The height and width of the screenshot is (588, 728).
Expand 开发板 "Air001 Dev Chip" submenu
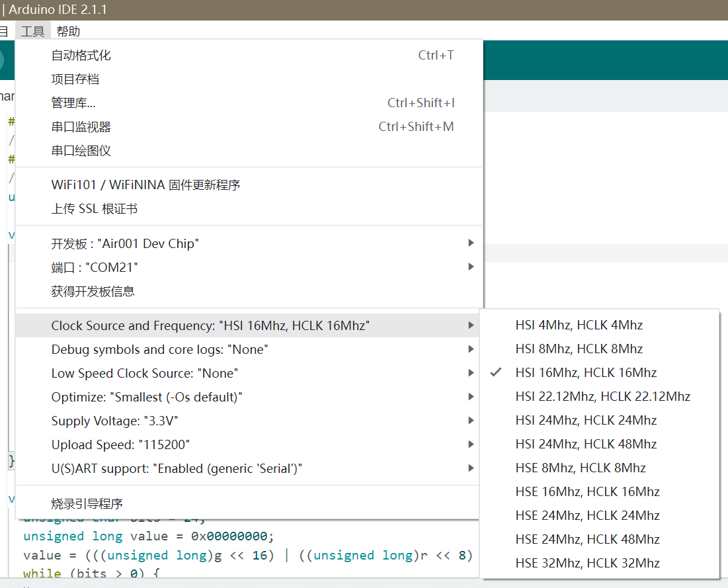coord(249,243)
